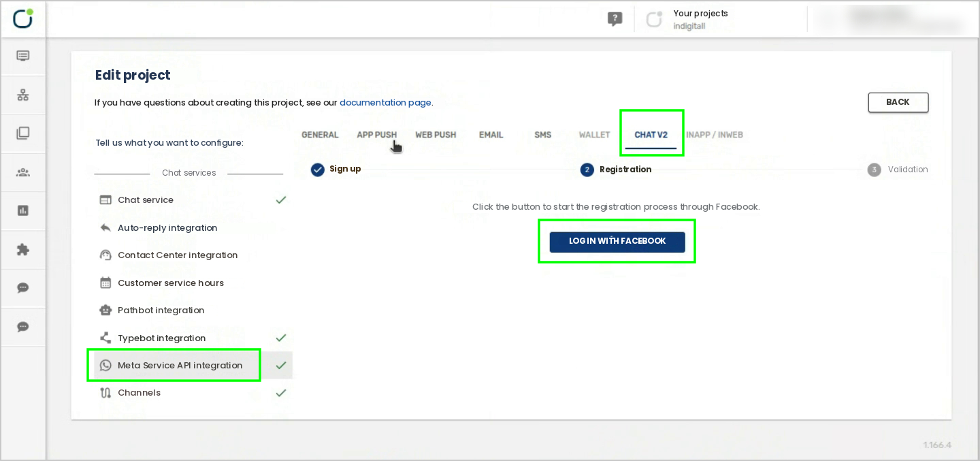Switch to the APP PUSH tab
The image size is (980, 461).
pyautogui.click(x=376, y=135)
